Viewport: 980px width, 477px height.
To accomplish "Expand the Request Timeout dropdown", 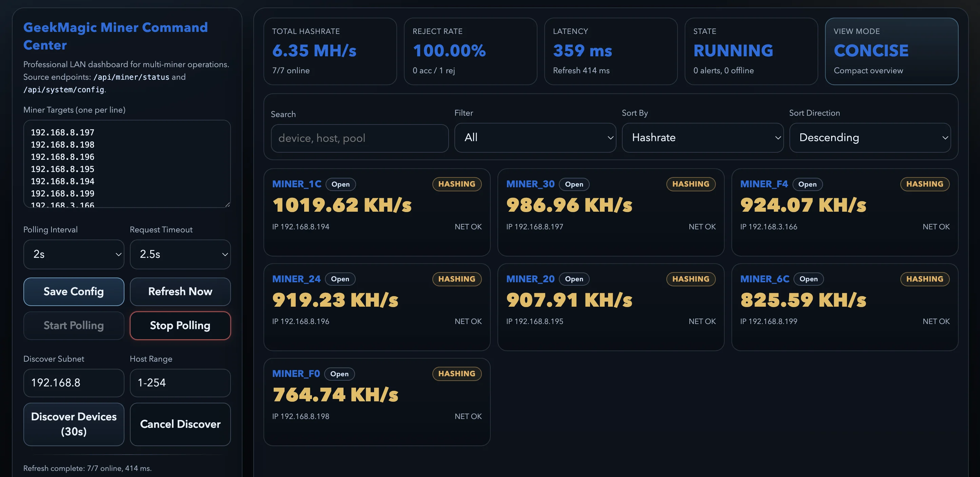I will 180,254.
